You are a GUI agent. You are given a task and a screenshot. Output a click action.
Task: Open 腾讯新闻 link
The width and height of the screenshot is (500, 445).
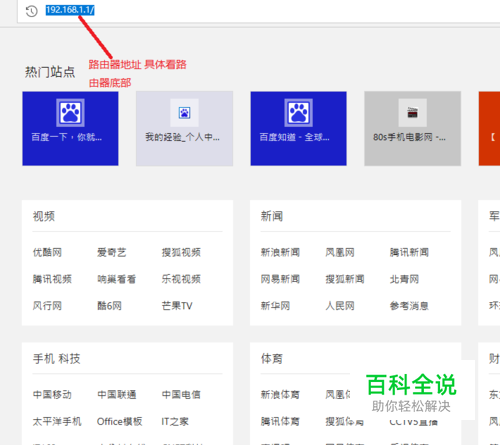point(409,252)
